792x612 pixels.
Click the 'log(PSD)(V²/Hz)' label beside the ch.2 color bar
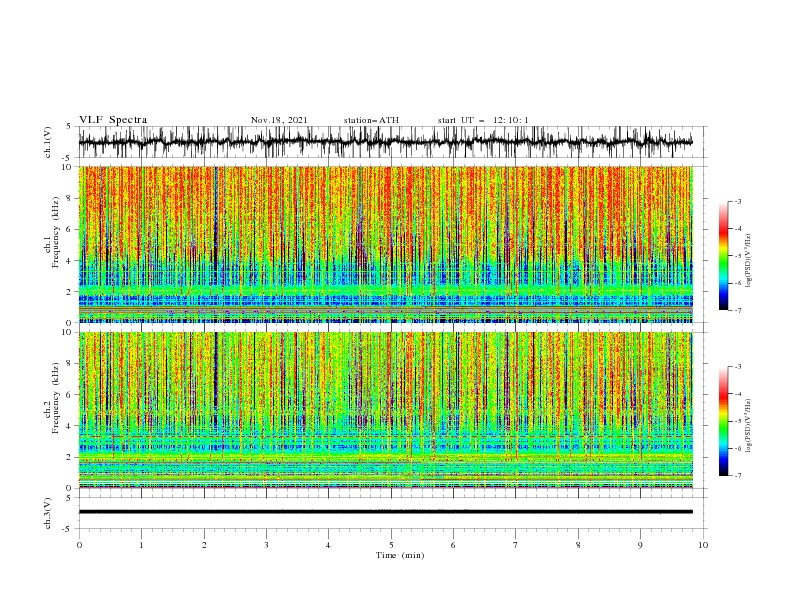point(748,425)
